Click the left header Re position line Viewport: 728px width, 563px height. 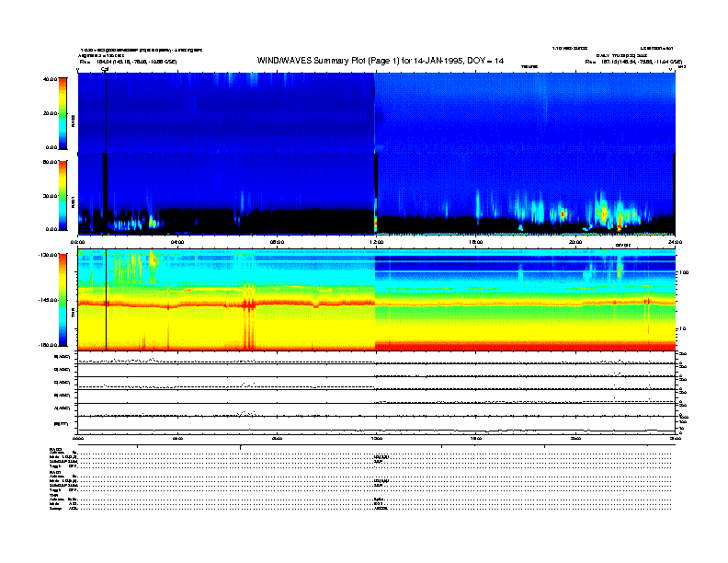click(x=128, y=62)
